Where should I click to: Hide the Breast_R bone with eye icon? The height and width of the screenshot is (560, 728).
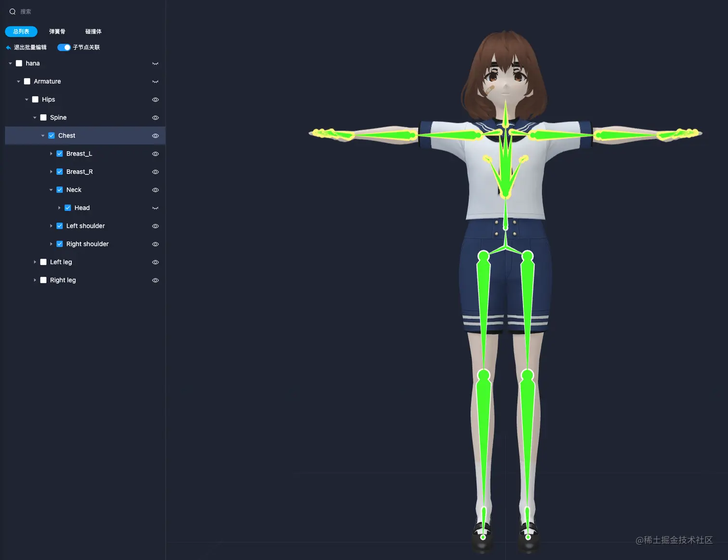(x=155, y=172)
